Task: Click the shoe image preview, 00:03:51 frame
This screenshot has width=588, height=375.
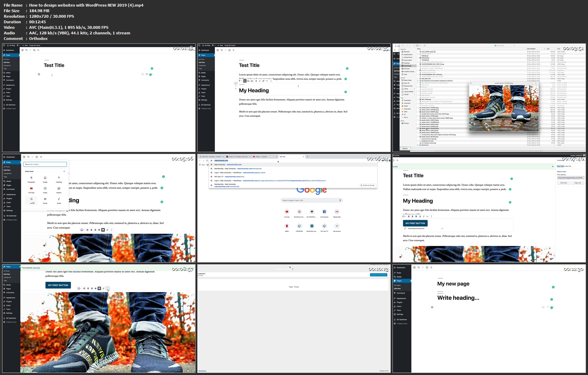Action: 504,108
